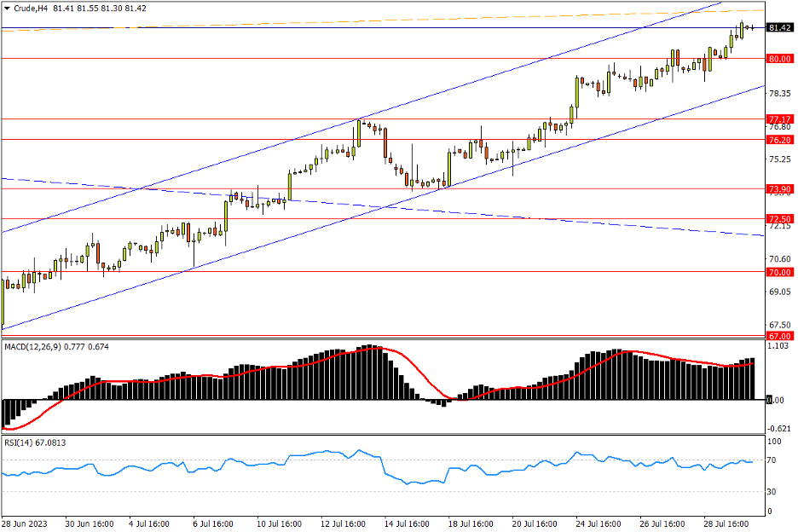
Task: Click the red 72.50 price level tag
Action: (x=779, y=218)
